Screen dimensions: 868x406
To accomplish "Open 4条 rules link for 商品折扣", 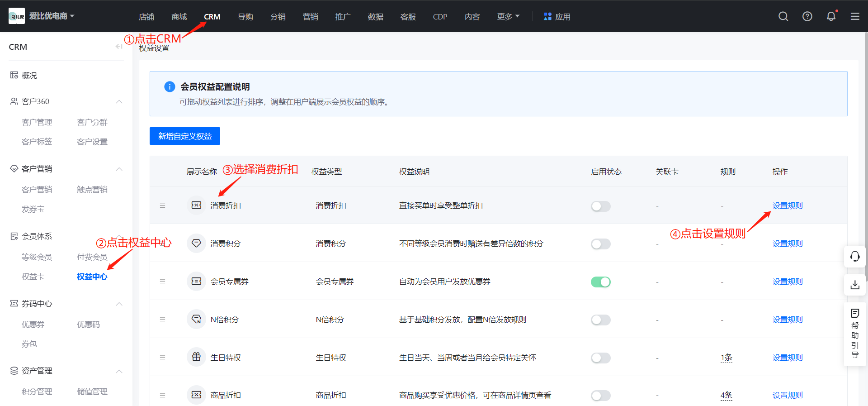I will pos(726,395).
